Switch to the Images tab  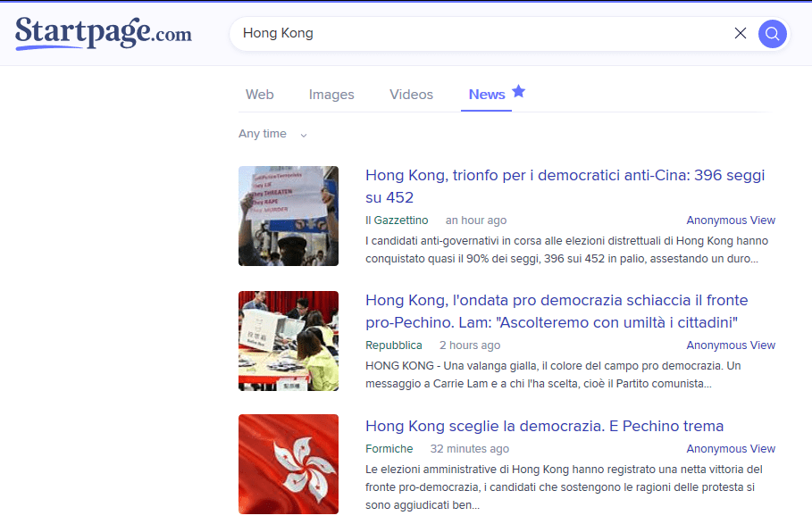(331, 95)
